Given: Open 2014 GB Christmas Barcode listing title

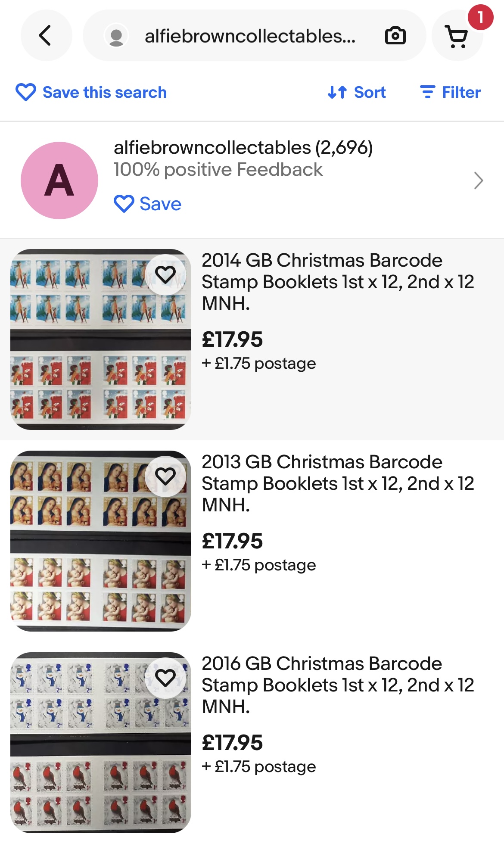Looking at the screenshot, I should click(x=337, y=282).
